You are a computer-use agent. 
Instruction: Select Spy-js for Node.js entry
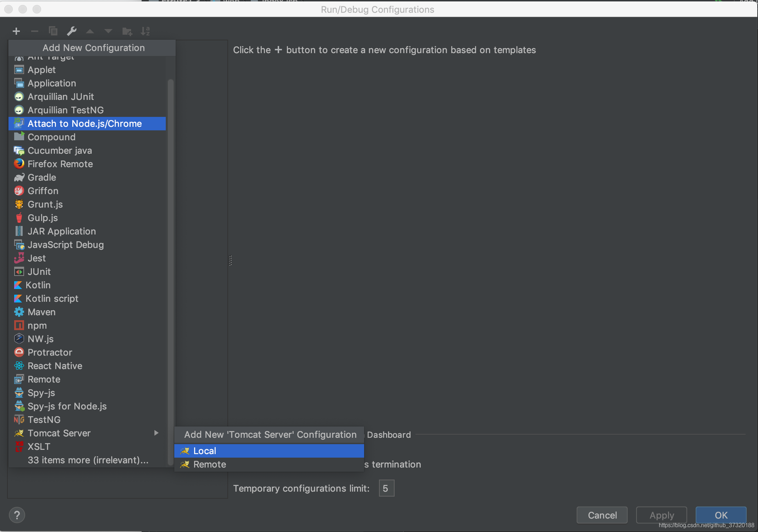87,406
